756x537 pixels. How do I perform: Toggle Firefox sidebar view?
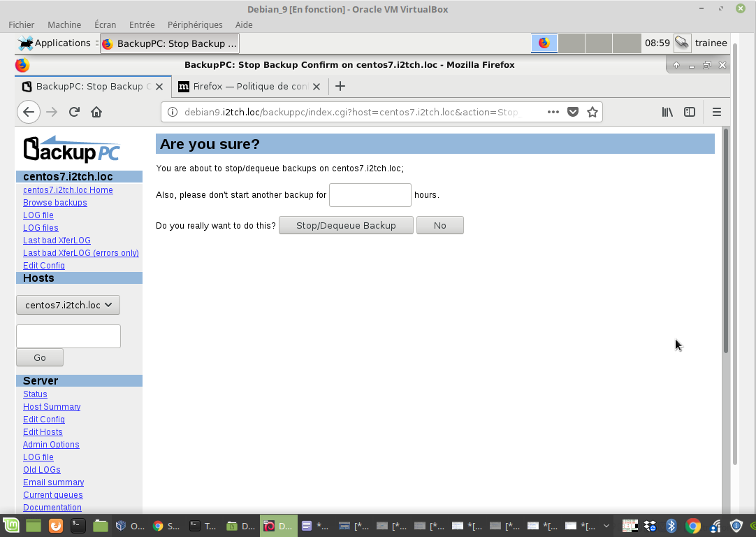[x=690, y=112]
